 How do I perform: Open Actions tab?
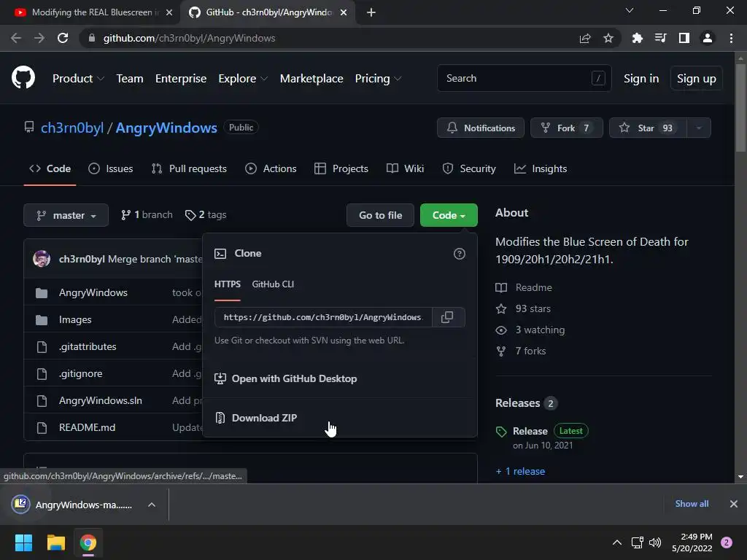[x=271, y=168]
